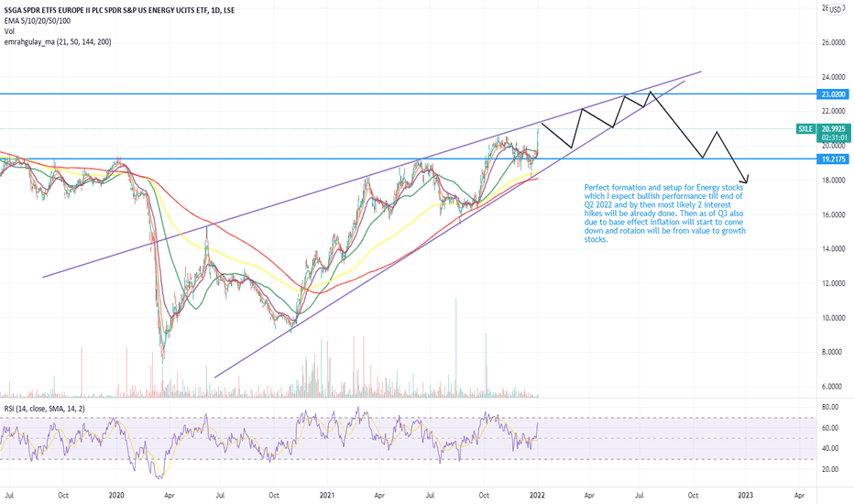Click 40.00 on the RSI scale
Image resolution: width=854 pixels, height=504 pixels.
tap(830, 448)
